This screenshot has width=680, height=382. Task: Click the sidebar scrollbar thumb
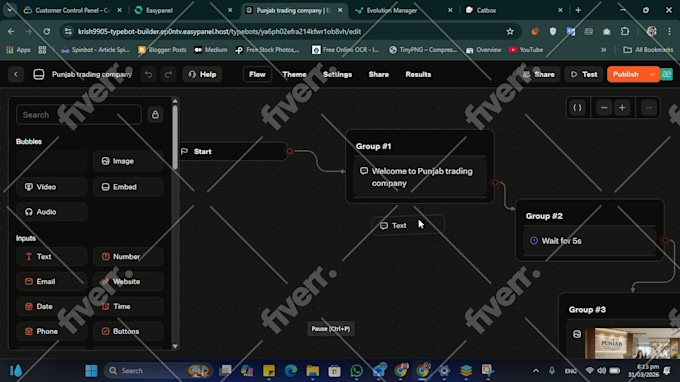(175, 137)
